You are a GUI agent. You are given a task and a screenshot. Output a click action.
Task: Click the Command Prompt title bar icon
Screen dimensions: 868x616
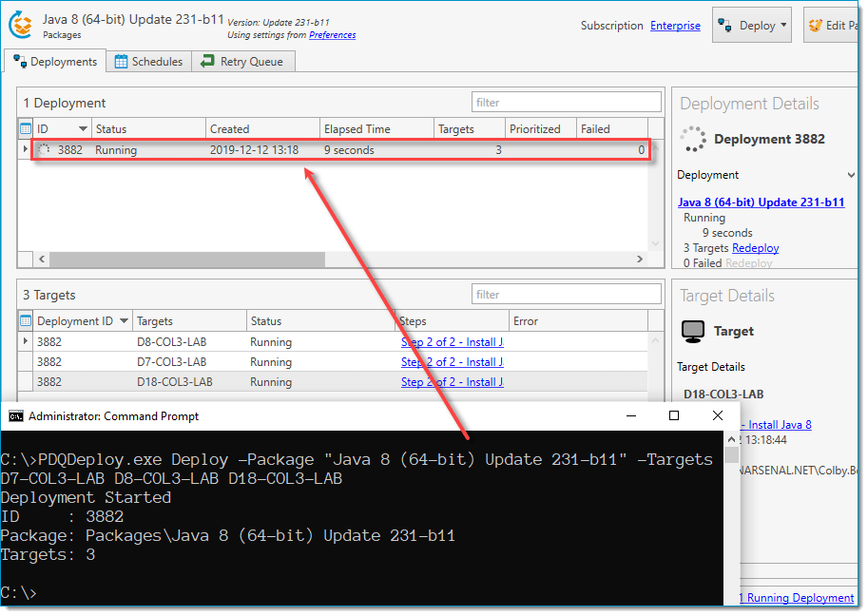point(15,415)
